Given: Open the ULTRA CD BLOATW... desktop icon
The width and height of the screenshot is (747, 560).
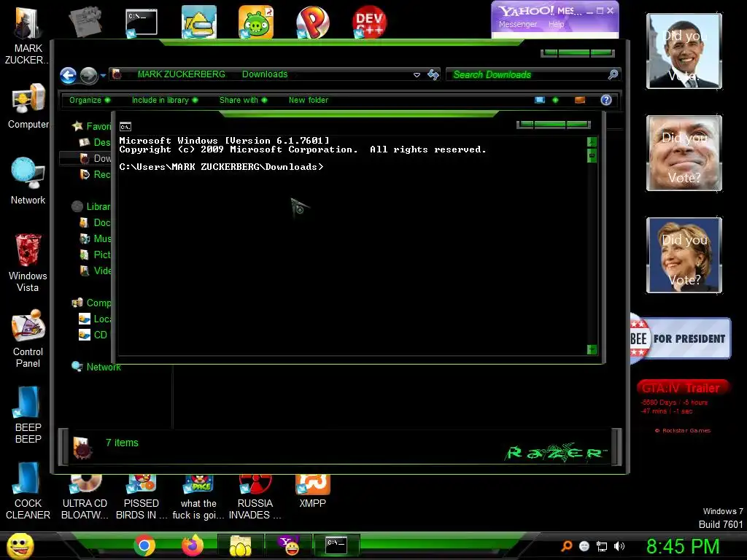Looking at the screenshot, I should 85,497.
